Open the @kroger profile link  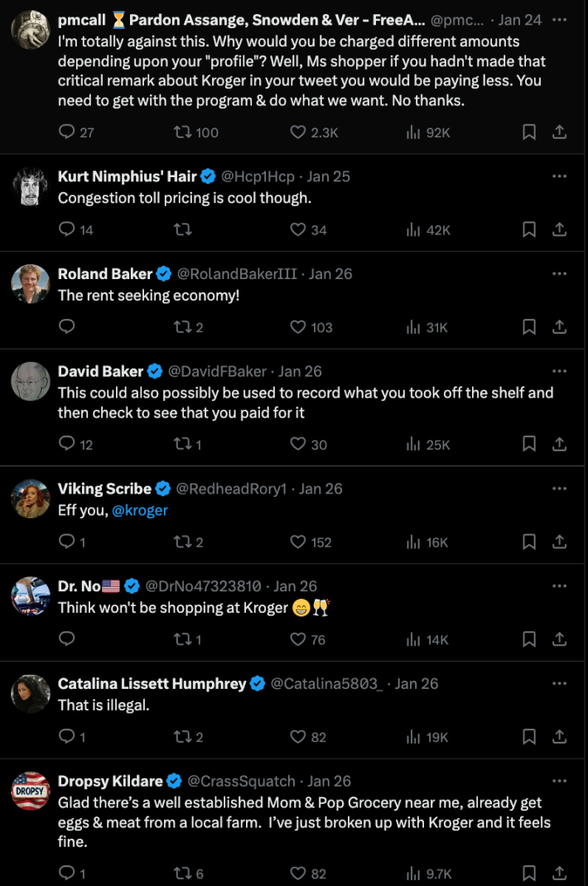click(140, 510)
